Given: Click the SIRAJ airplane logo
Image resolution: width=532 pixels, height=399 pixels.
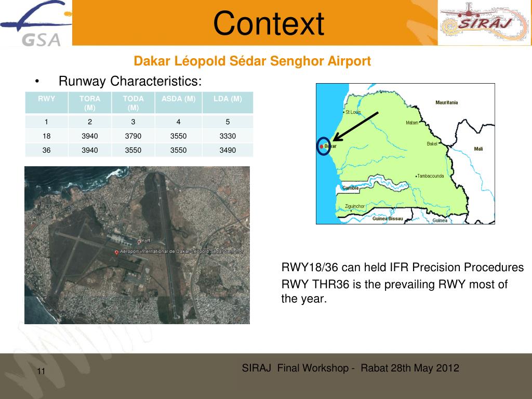Looking at the screenshot, I should coord(484,22).
